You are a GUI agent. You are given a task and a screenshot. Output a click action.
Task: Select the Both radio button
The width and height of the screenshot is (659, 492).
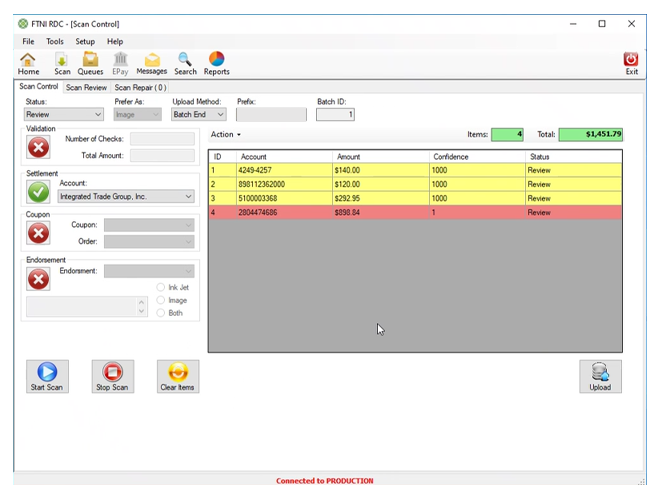point(161,313)
